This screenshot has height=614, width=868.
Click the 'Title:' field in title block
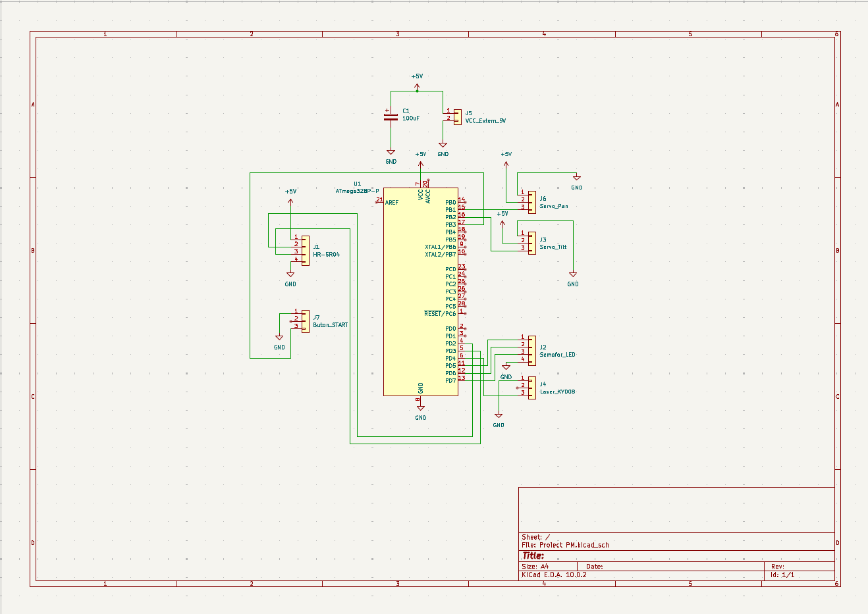533,555
